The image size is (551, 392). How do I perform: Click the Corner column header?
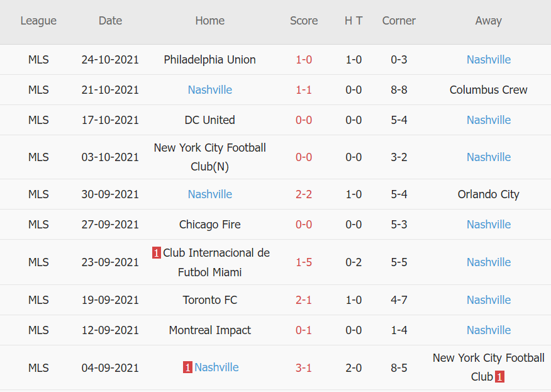click(399, 21)
